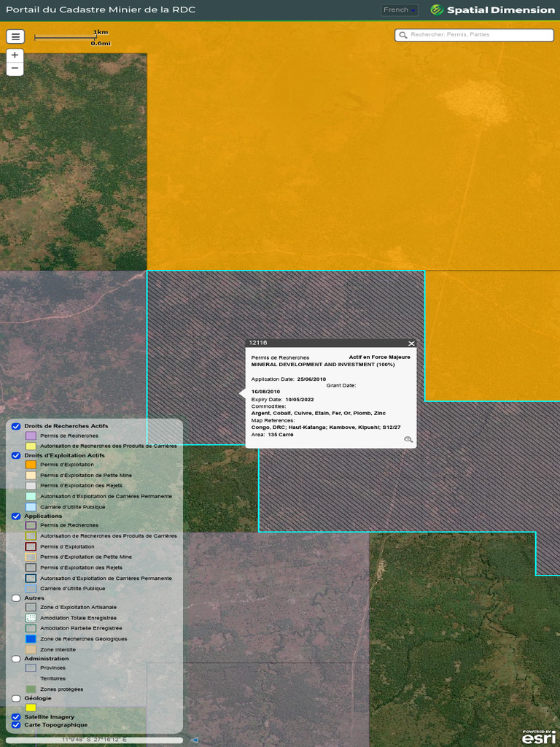Click the blue arrow beside coordinates bar
The height and width of the screenshot is (747, 560).
pyautogui.click(x=194, y=740)
